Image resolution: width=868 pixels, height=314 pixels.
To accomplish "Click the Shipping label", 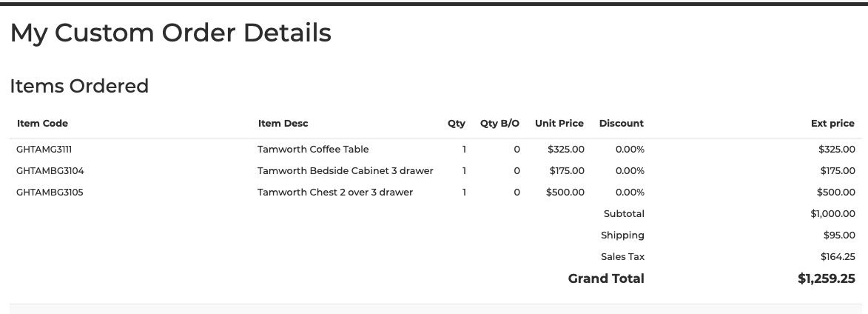I will point(622,235).
